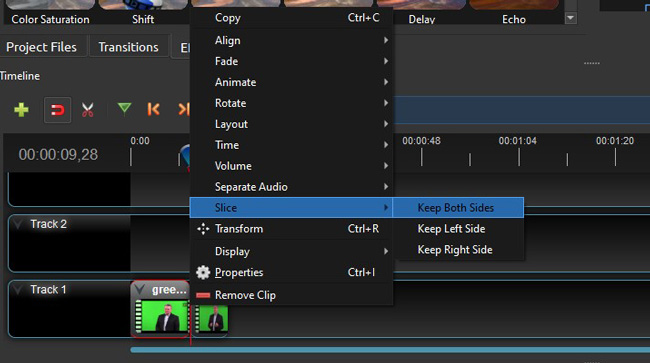Click the green Add Track plus icon

21,110
